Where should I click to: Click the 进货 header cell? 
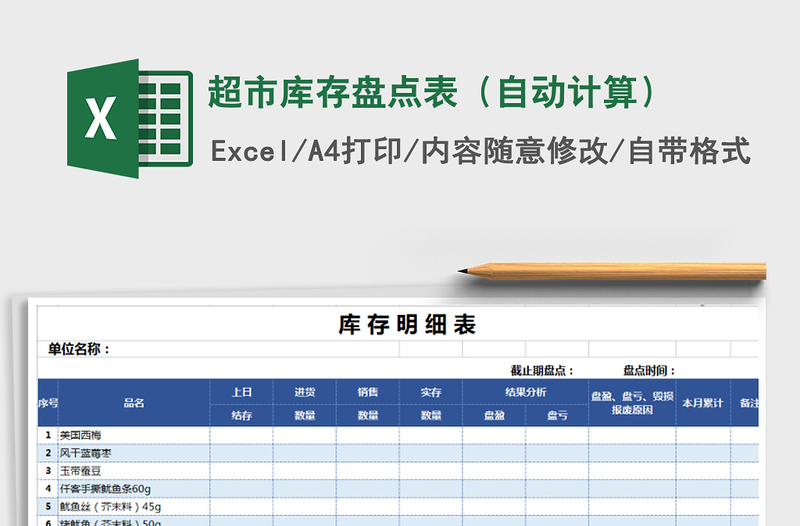pos(305,392)
